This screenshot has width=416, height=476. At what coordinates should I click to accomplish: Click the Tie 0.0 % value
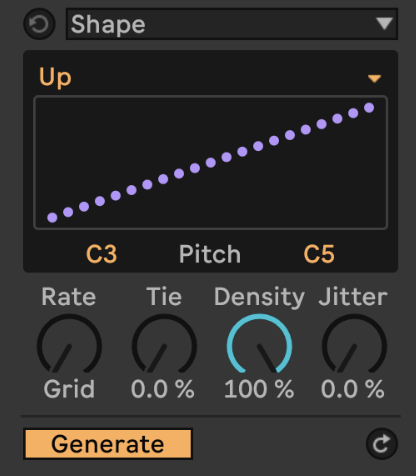click(163, 389)
